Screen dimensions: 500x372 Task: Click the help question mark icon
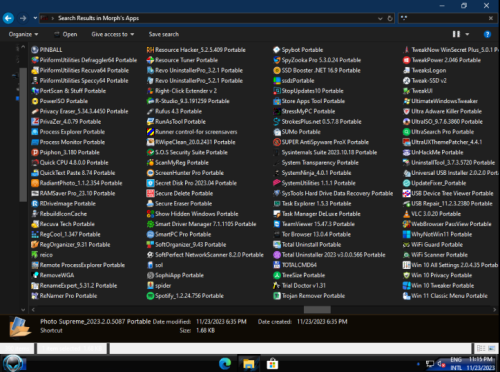487,34
